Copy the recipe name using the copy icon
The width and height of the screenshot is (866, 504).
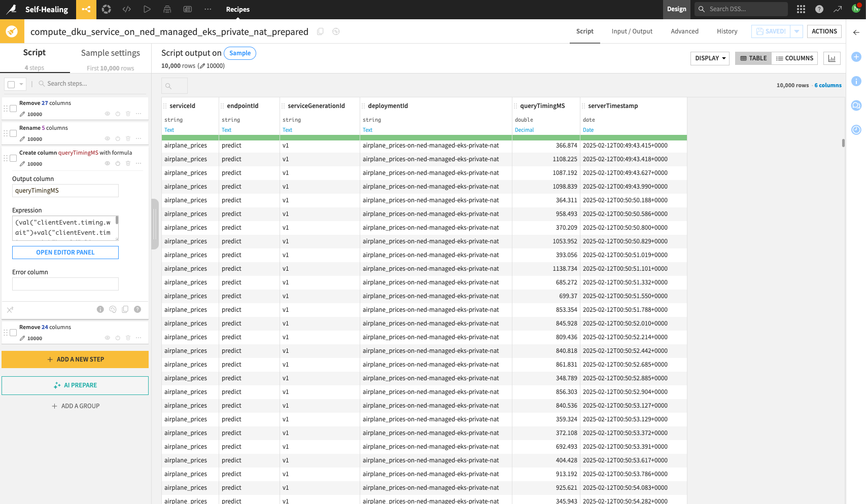point(320,31)
